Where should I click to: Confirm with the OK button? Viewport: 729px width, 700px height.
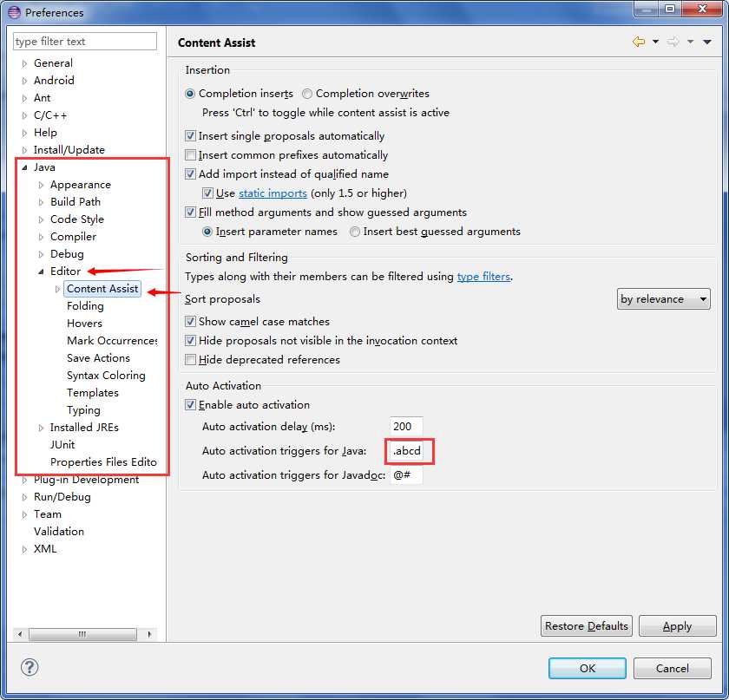coord(588,668)
